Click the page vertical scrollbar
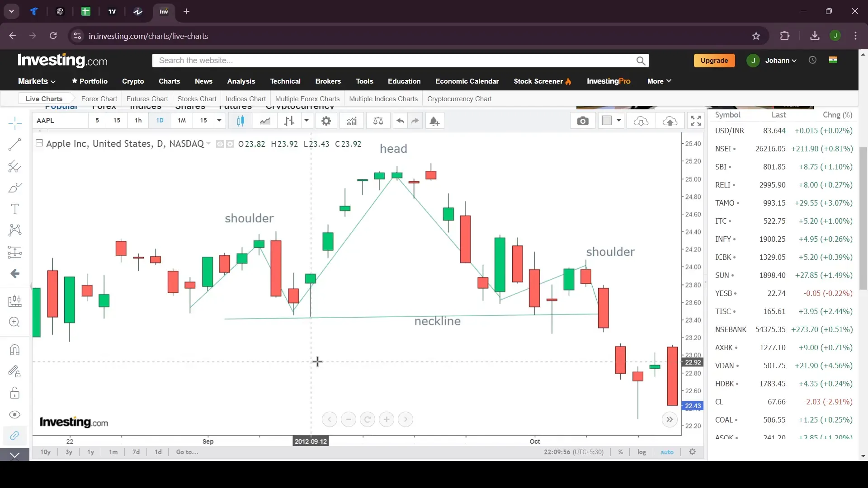868x488 pixels. (x=863, y=219)
